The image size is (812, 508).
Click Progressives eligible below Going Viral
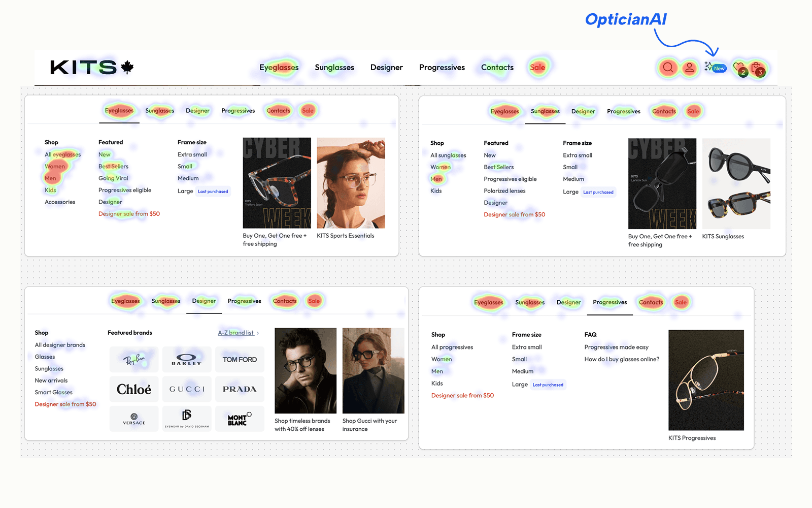pyautogui.click(x=125, y=190)
